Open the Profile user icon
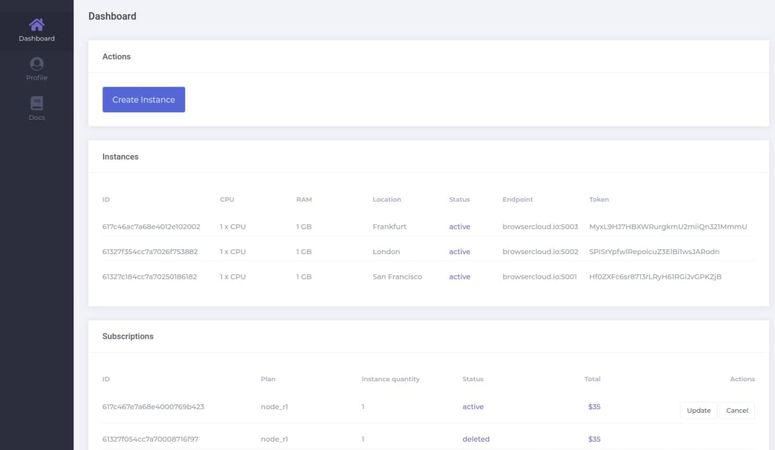The width and height of the screenshot is (775, 450). (37, 64)
